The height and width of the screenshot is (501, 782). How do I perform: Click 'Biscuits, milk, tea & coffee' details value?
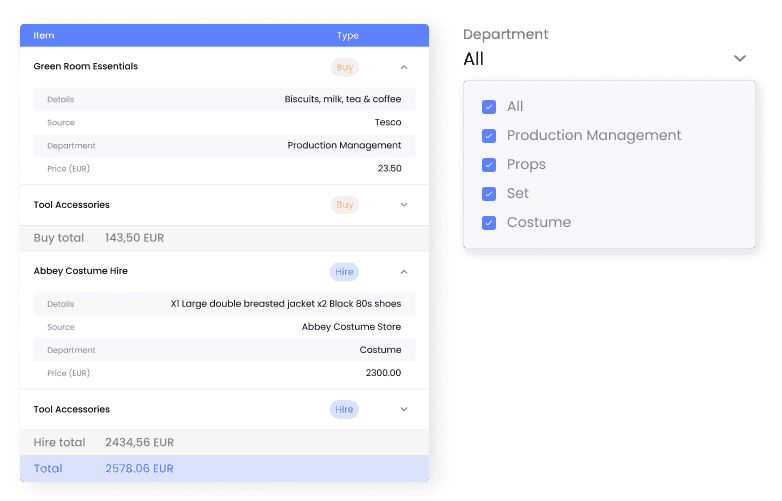coord(343,99)
